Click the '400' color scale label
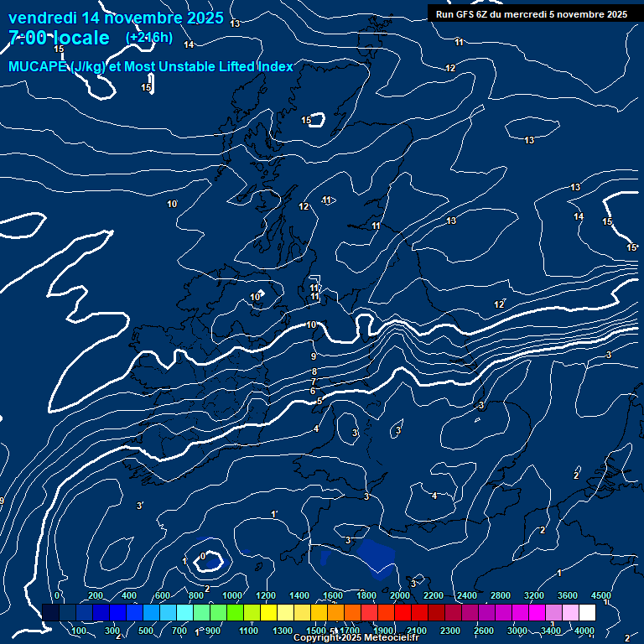This screenshot has width=644, height=644. tap(129, 595)
